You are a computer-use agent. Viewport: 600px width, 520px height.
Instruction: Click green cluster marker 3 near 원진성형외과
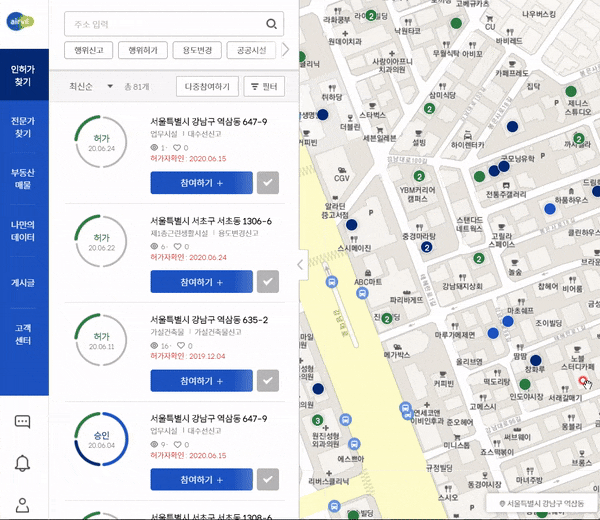(317, 421)
